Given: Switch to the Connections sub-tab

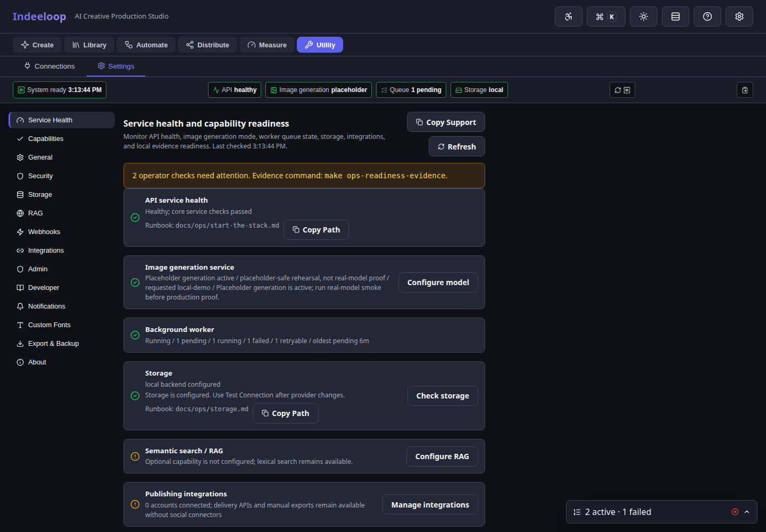Looking at the screenshot, I should click(49, 66).
